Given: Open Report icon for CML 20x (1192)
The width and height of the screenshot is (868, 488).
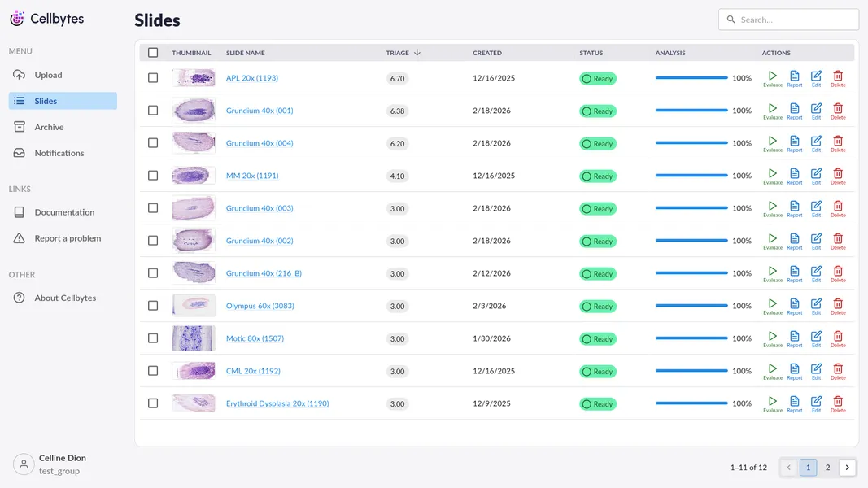Looking at the screenshot, I should (795, 371).
